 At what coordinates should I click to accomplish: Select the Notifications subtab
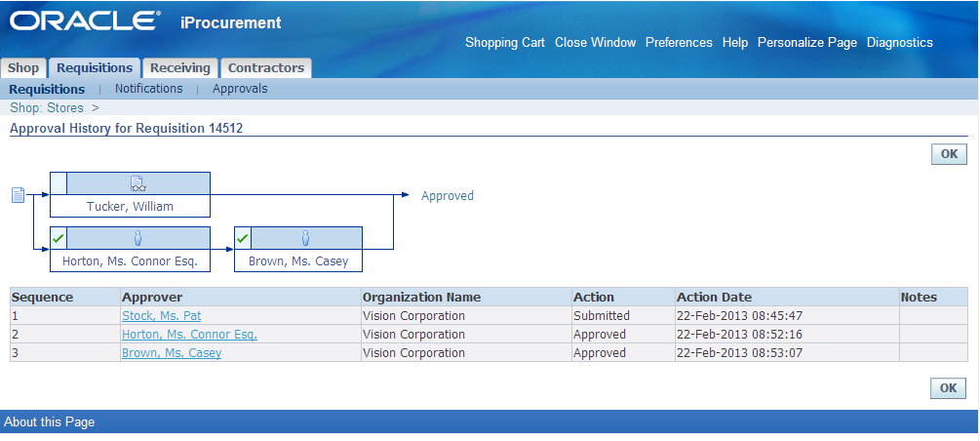[x=149, y=88]
